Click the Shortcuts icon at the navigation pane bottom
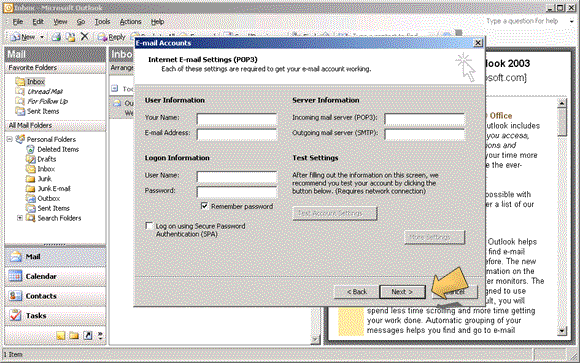This screenshot has width=580, height=363. (88, 336)
